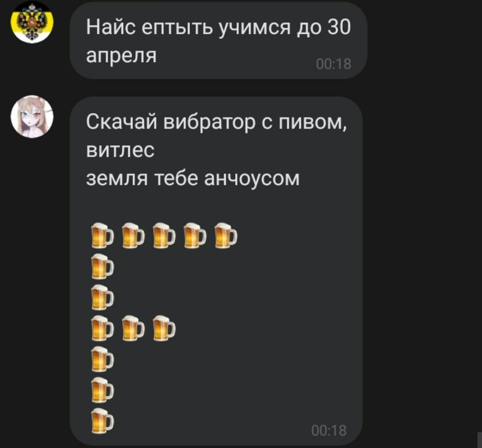Click the 00:18 timestamp on first message
The image size is (482, 448).
pos(333,64)
